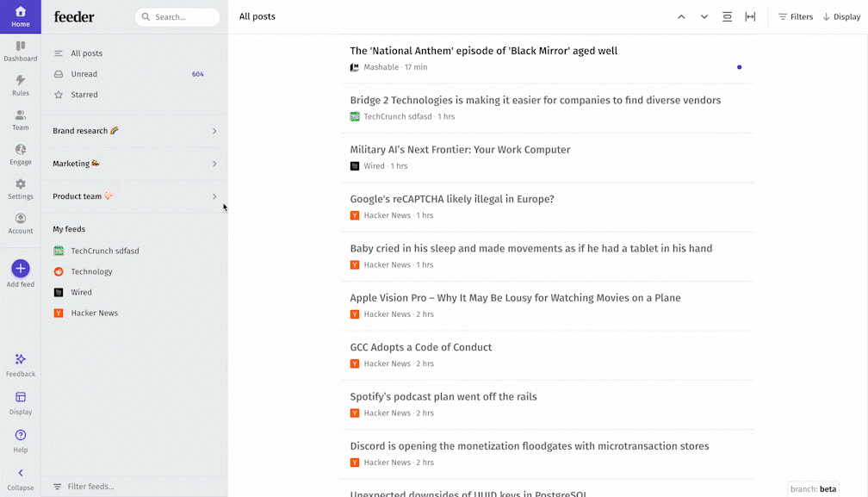Open the Filters dropdown

click(x=796, y=17)
